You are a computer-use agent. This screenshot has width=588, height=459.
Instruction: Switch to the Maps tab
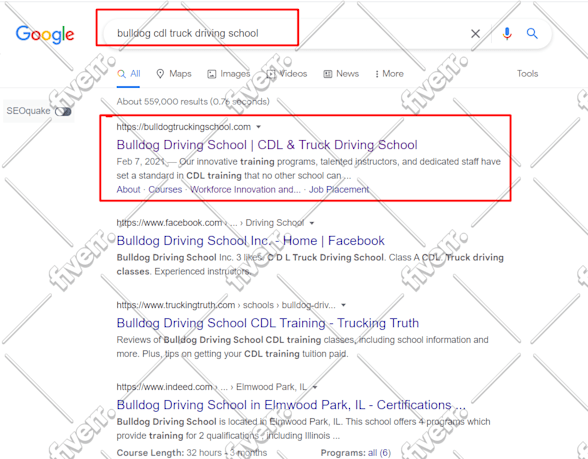pos(174,74)
